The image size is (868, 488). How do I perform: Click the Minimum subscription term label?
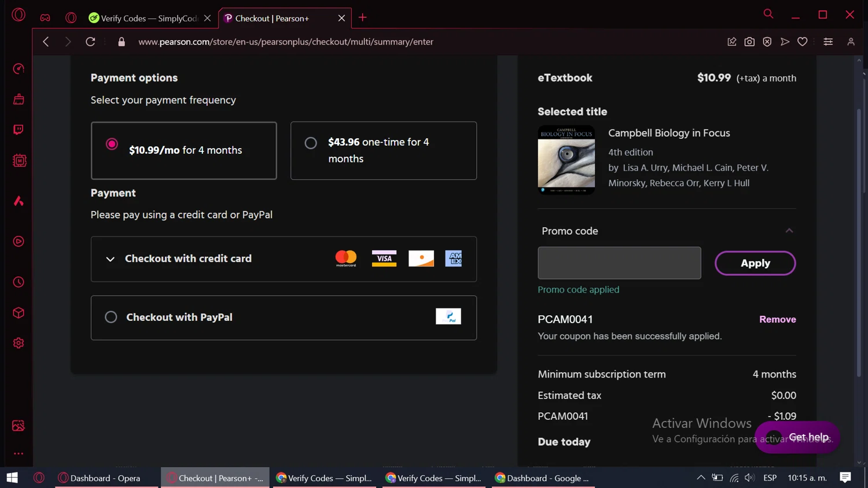[602, 374]
